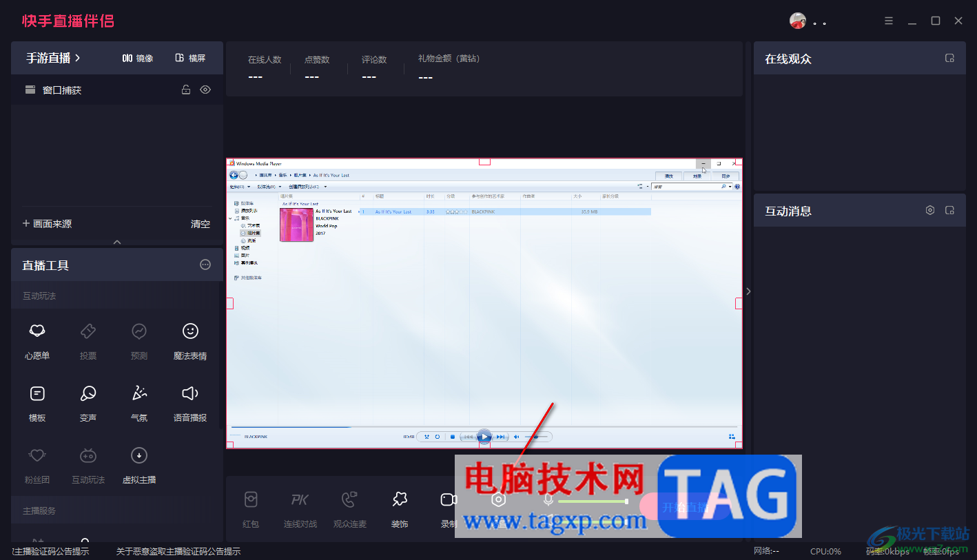The width and height of the screenshot is (977, 560).
Task: Collapse the right sidebar with arrow
Action: click(x=748, y=291)
